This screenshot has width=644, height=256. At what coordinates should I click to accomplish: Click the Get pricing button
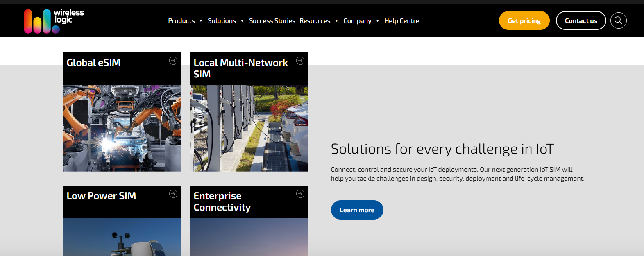524,20
